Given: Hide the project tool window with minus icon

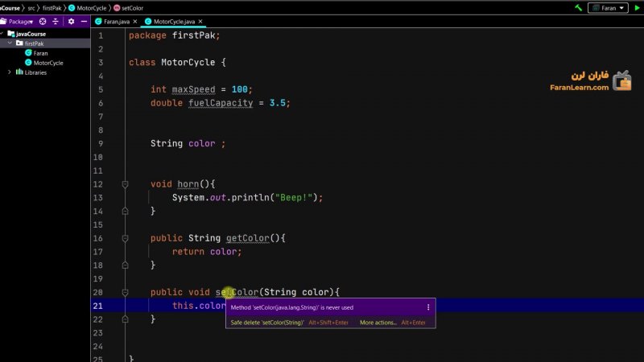Looking at the screenshot, I should pos(84,21).
